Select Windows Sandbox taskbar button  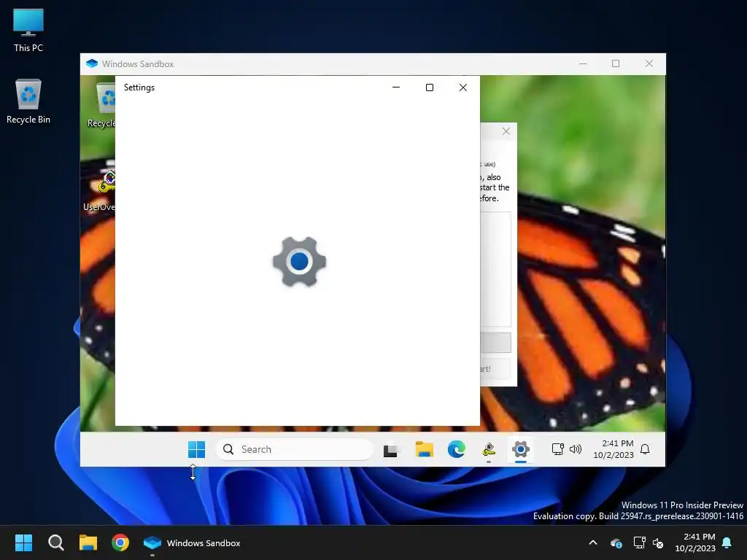click(x=193, y=542)
